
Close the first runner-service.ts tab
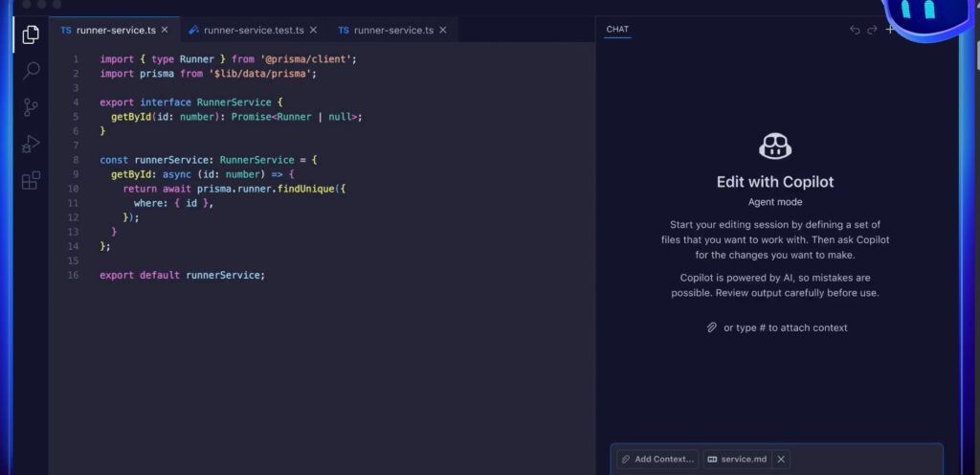[165, 30]
